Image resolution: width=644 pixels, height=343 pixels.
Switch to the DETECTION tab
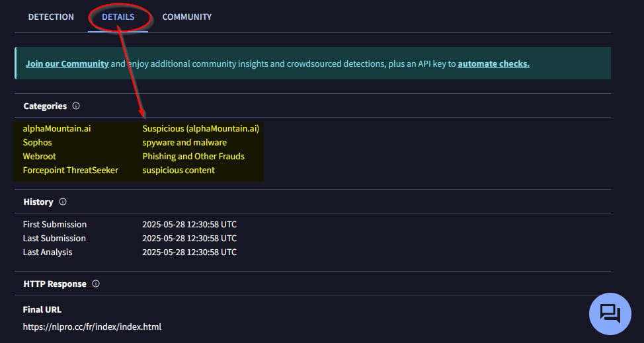click(51, 17)
